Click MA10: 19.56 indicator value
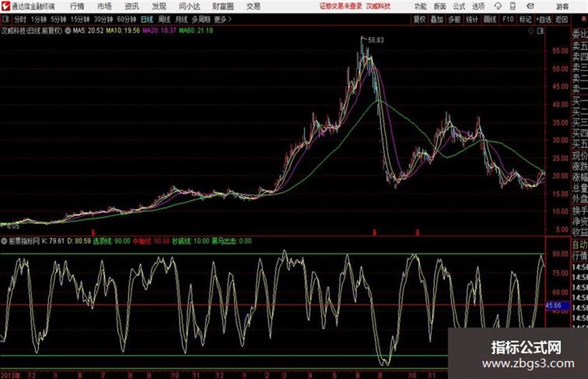588x379 pixels. coord(123,30)
